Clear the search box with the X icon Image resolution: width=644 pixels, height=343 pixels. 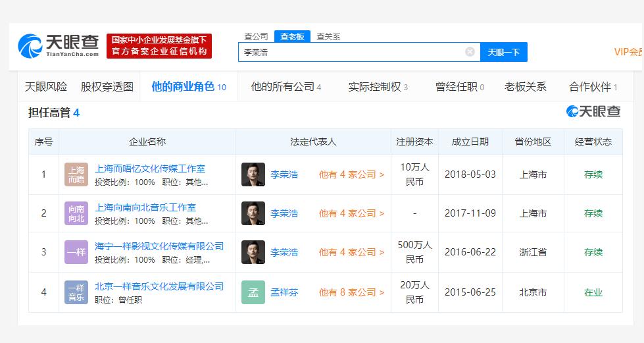470,52
